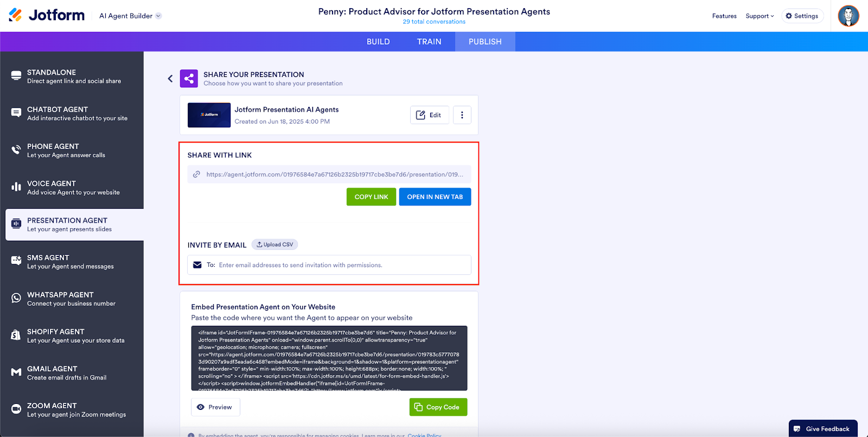Switch to the BUILD tab

378,42
